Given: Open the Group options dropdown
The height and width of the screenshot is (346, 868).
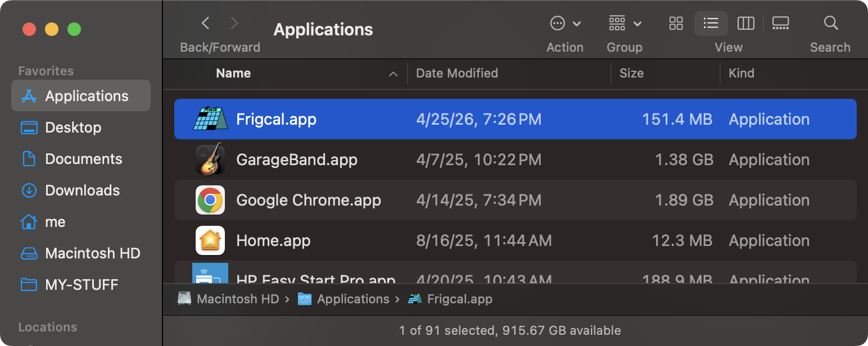Looking at the screenshot, I should click(625, 23).
